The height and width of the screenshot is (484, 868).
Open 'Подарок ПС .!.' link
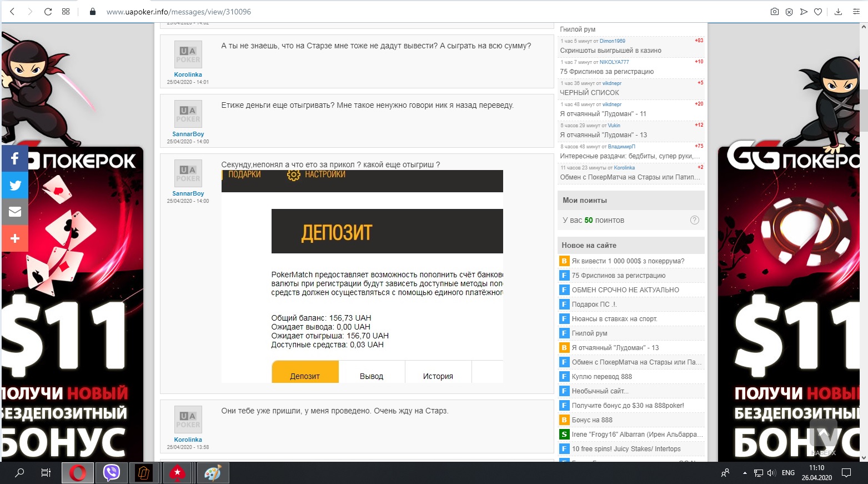point(594,305)
